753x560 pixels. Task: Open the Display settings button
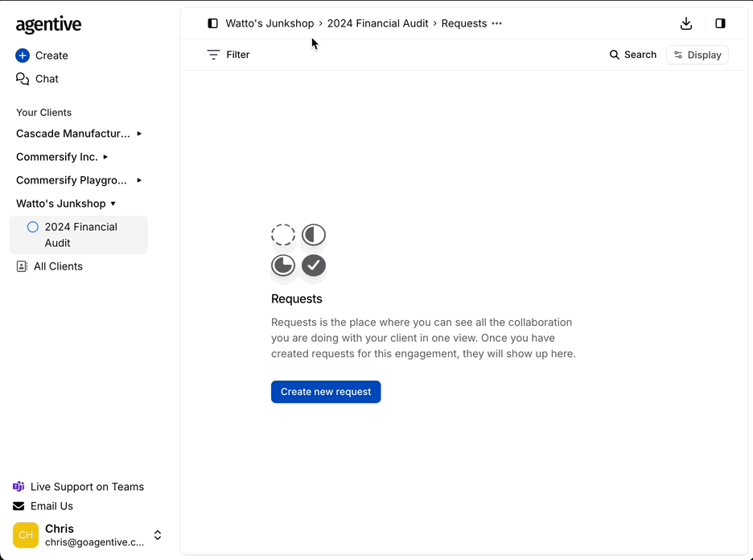click(x=697, y=55)
